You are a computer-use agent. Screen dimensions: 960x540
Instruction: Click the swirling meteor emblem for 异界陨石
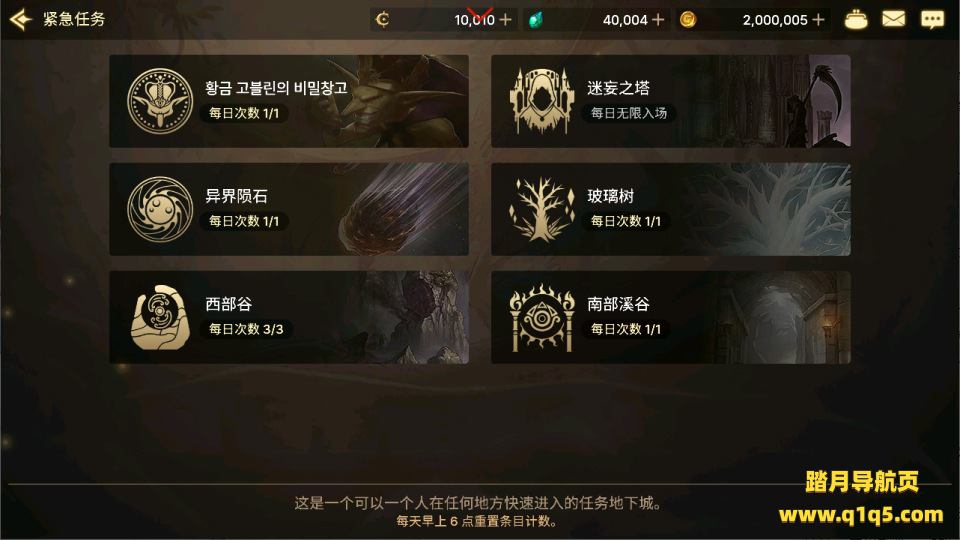coord(160,209)
